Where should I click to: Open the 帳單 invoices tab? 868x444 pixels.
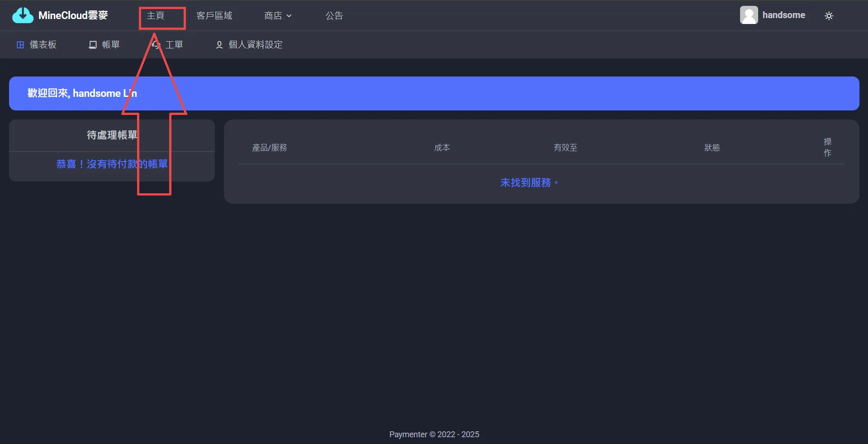coord(111,45)
